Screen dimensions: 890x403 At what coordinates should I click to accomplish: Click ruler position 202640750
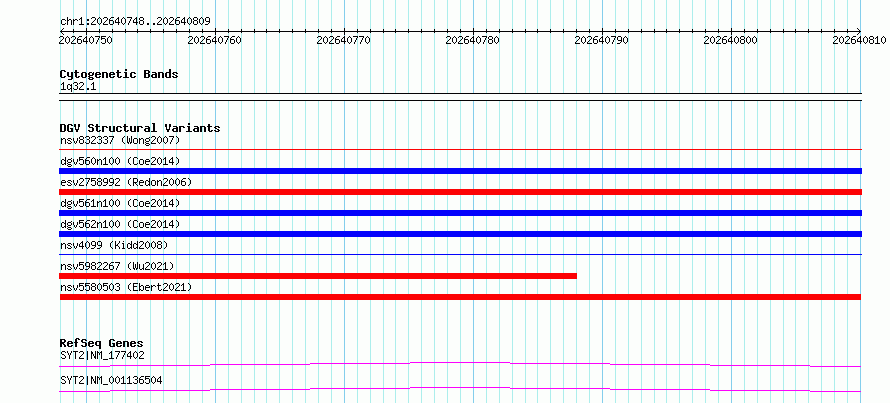(86, 40)
